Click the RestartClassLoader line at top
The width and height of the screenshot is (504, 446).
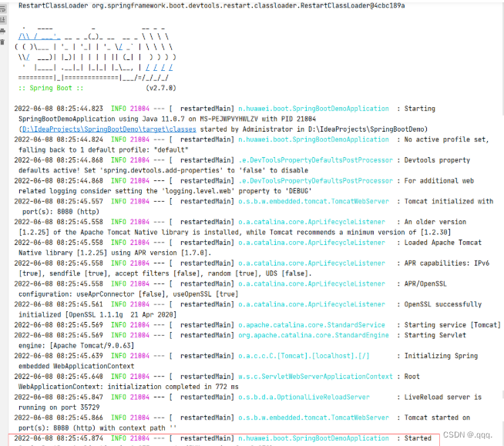211,6
